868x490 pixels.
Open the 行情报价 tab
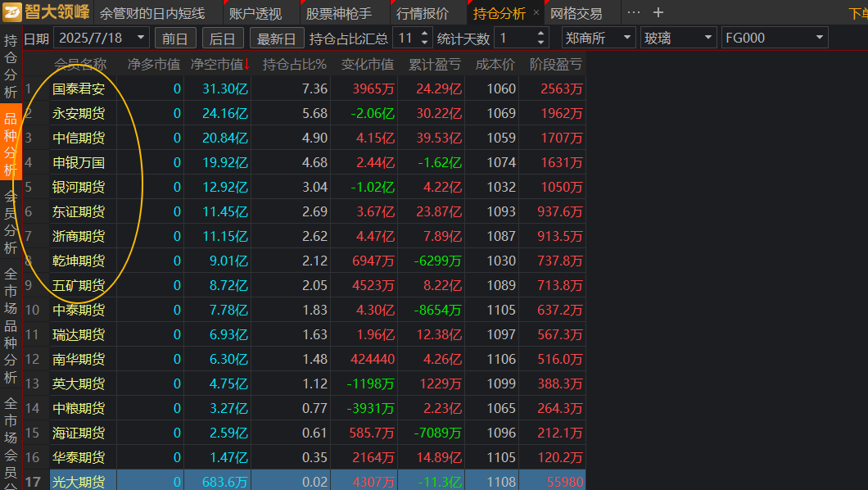click(423, 13)
